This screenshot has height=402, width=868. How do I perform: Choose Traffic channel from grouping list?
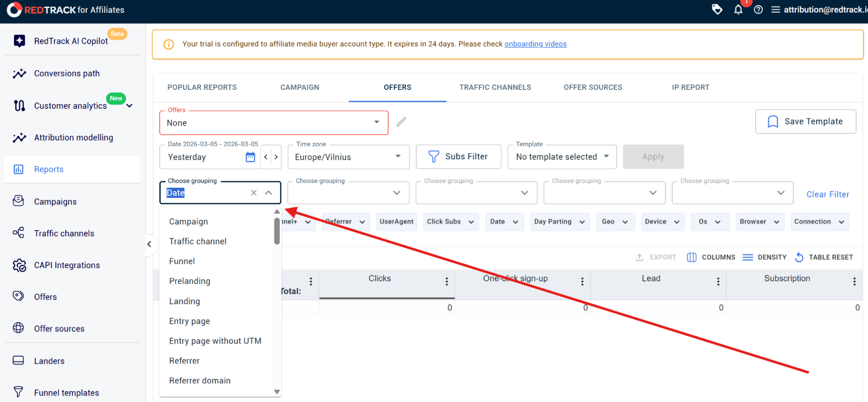216,241
